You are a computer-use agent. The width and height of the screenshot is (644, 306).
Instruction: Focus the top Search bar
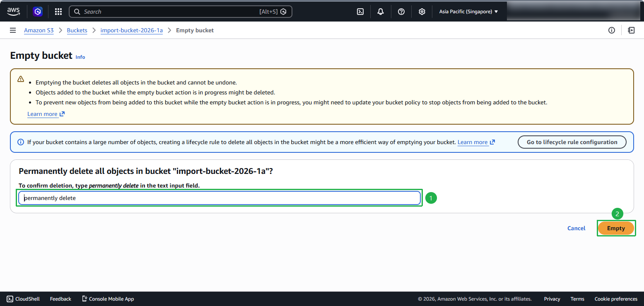181,12
